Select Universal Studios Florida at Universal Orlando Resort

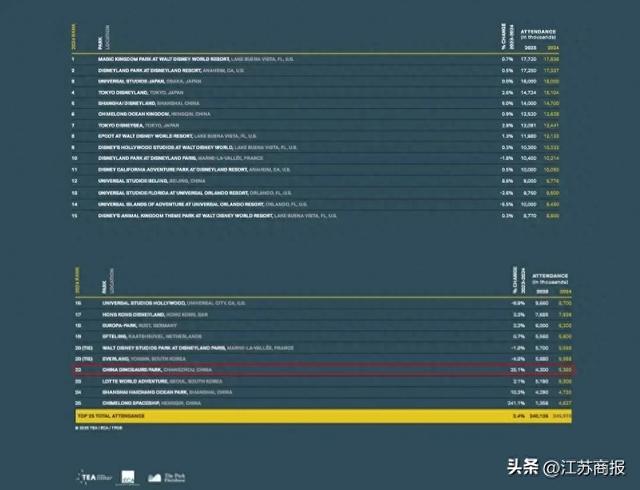pos(315,193)
